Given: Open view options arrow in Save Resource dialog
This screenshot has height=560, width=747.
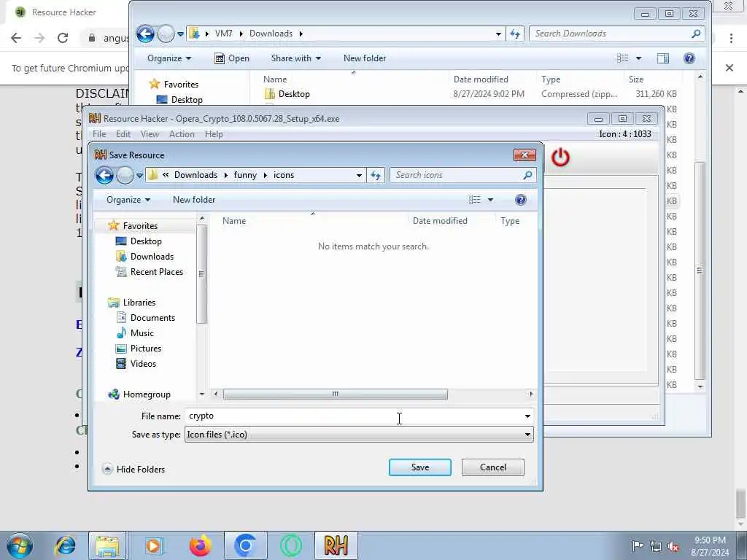Looking at the screenshot, I should (x=490, y=200).
